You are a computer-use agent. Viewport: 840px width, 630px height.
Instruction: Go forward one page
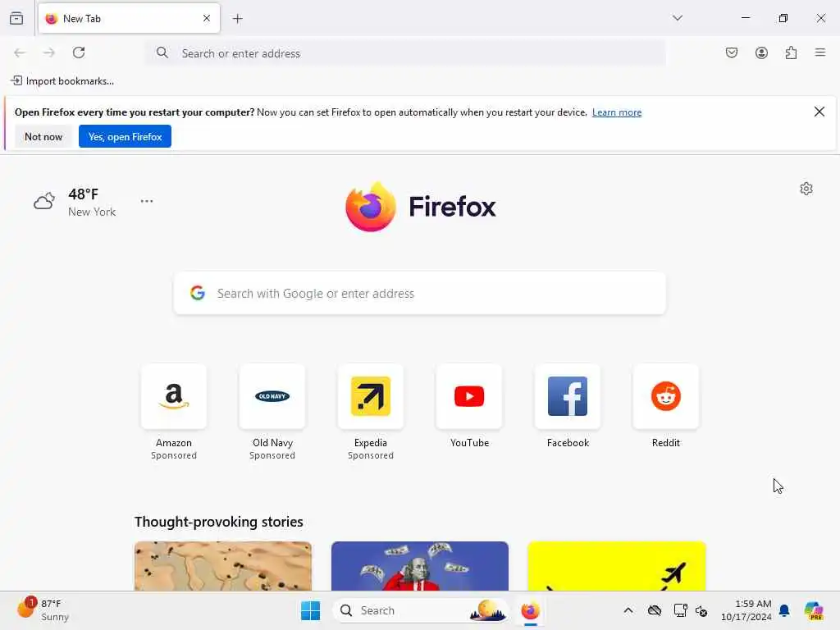click(48, 52)
